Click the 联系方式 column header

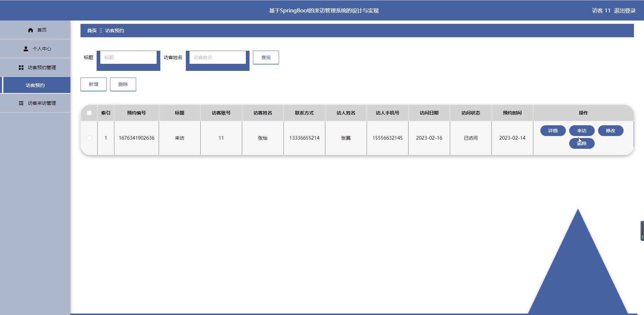point(304,113)
